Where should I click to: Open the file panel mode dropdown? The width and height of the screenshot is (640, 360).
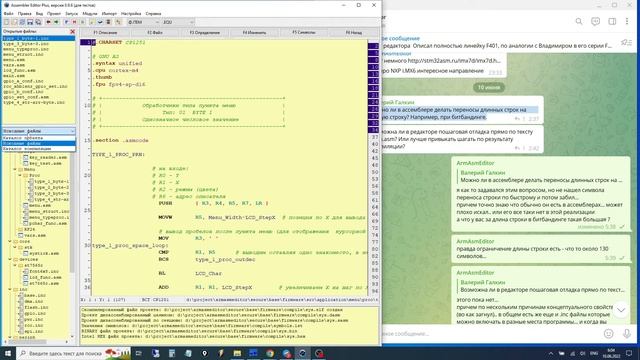(x=38, y=131)
